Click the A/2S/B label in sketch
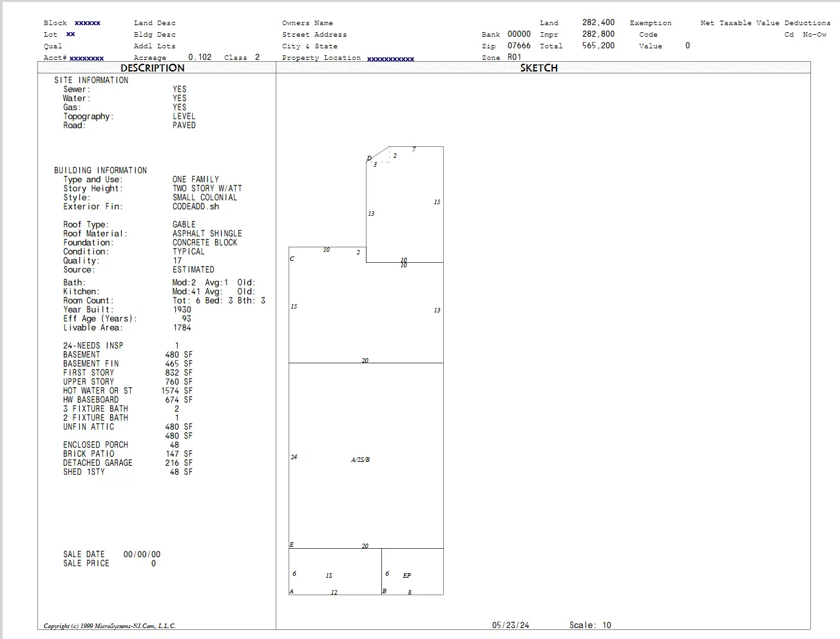The width and height of the screenshot is (840, 639). pyautogui.click(x=360, y=460)
